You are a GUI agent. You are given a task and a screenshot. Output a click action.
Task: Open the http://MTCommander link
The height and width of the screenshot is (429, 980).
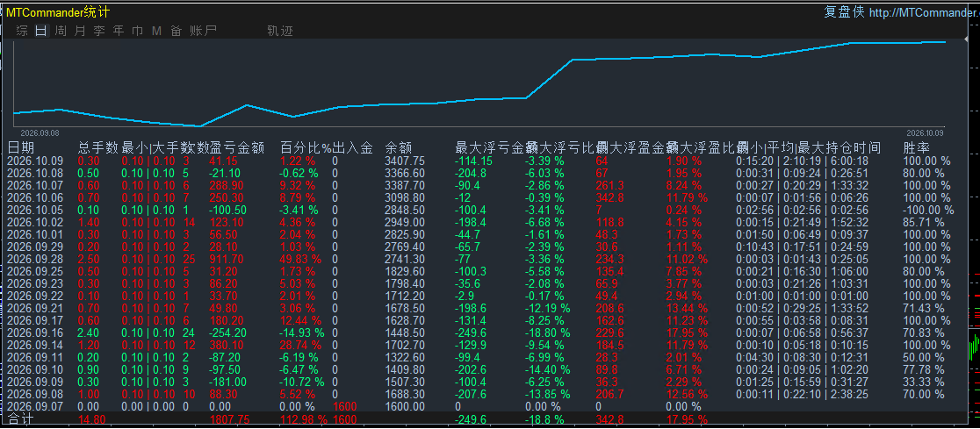pyautogui.click(x=924, y=13)
